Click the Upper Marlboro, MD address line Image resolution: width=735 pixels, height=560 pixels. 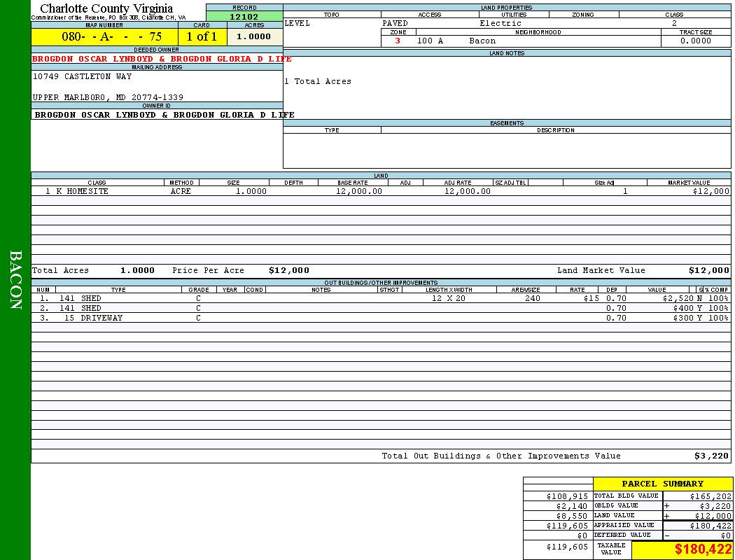[108, 97]
